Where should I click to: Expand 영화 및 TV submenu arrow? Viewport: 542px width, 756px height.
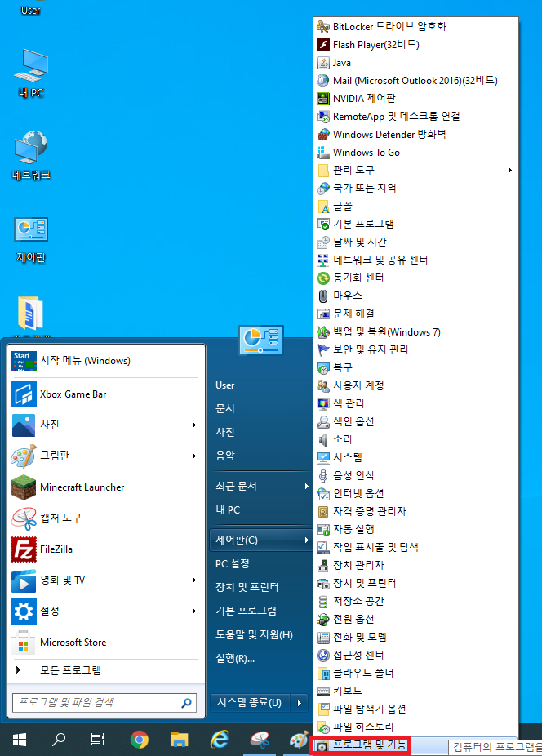coord(193,580)
